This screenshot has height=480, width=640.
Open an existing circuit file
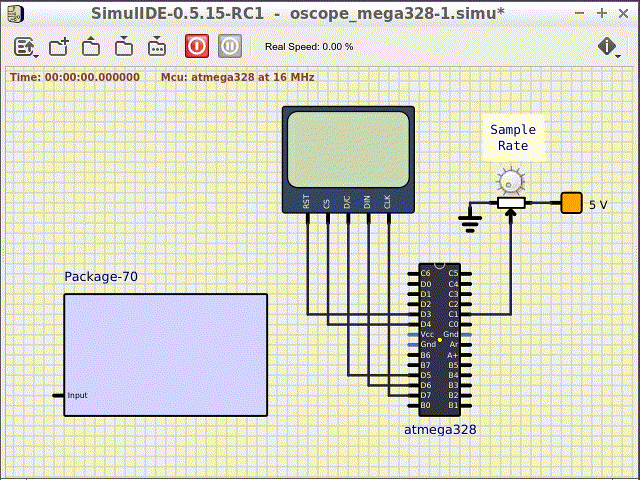[91, 47]
